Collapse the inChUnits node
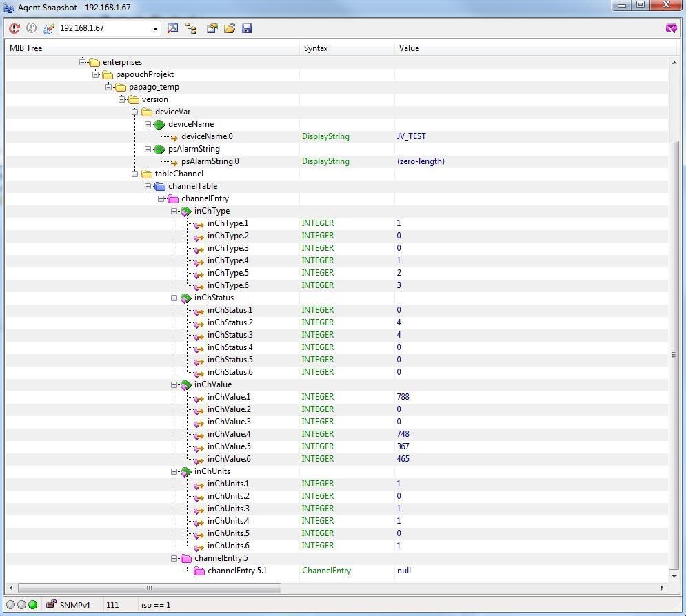The image size is (686, 616). (x=174, y=471)
